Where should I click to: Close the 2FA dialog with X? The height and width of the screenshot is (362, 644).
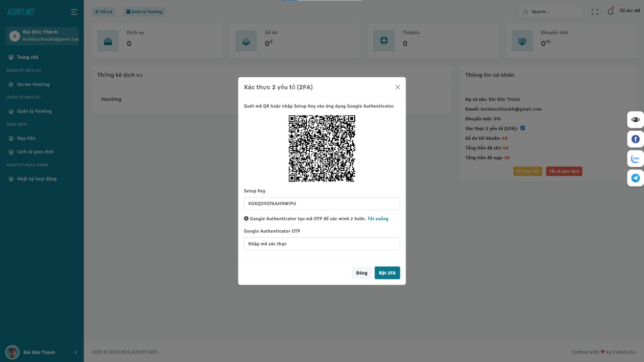coord(397,87)
